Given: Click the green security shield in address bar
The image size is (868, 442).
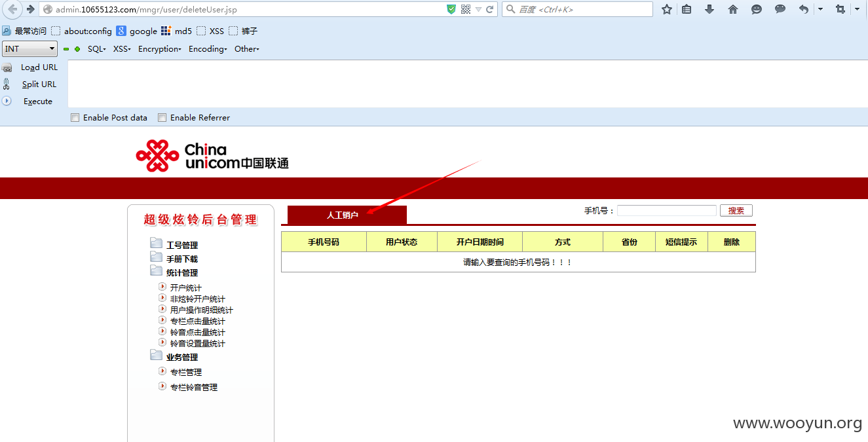Looking at the screenshot, I should (x=451, y=9).
